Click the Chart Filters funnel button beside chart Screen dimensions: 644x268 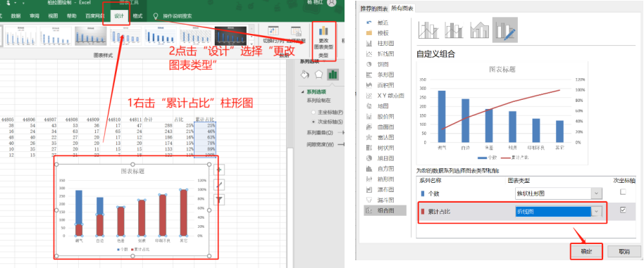click(x=219, y=199)
